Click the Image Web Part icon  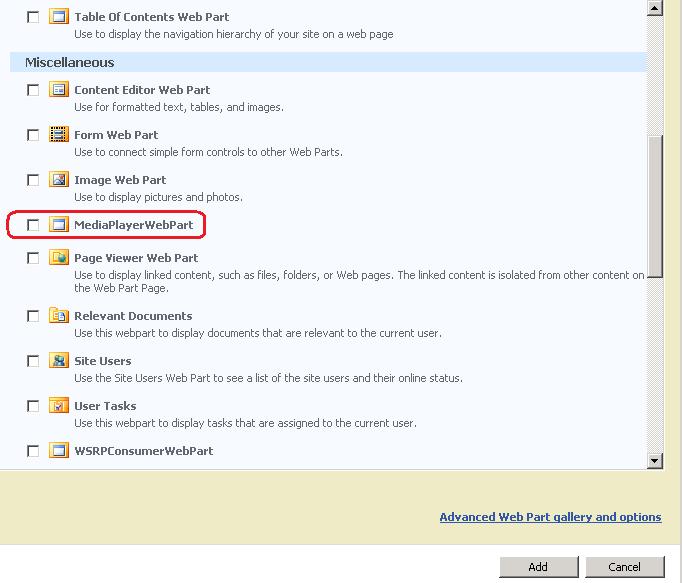click(59, 180)
